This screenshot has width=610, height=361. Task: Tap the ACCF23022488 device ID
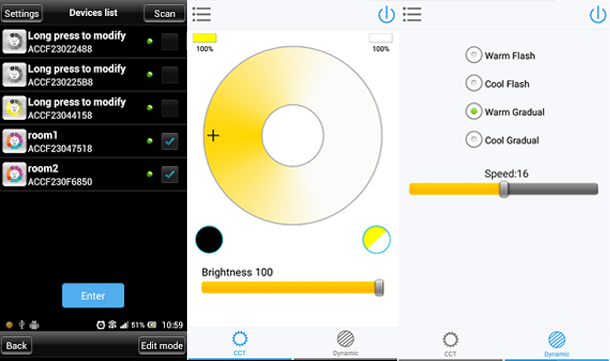point(60,49)
